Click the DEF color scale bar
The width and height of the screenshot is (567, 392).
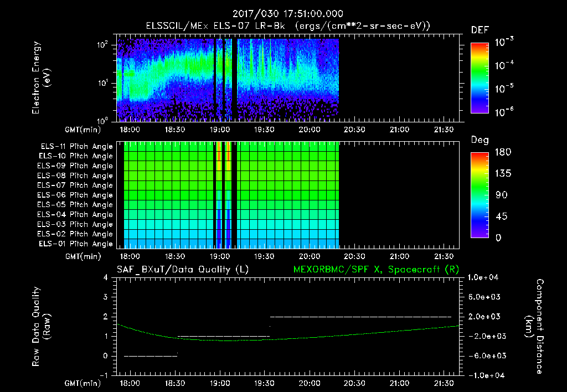[480, 78]
